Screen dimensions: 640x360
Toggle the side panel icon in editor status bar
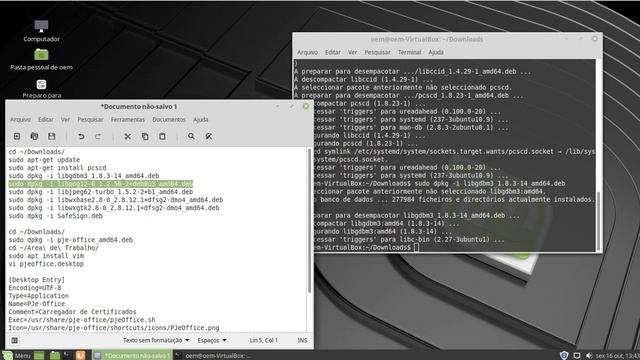15,340
